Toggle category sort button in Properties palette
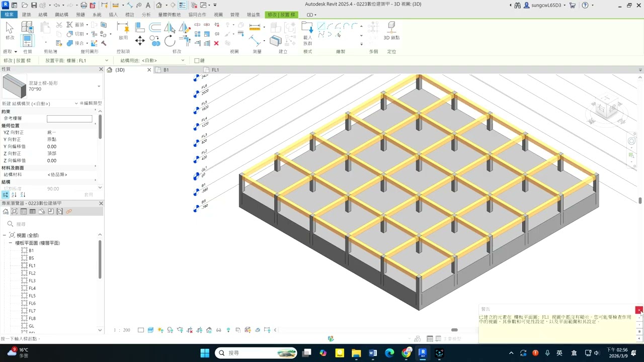This screenshot has width=644, height=362. [x=6, y=195]
